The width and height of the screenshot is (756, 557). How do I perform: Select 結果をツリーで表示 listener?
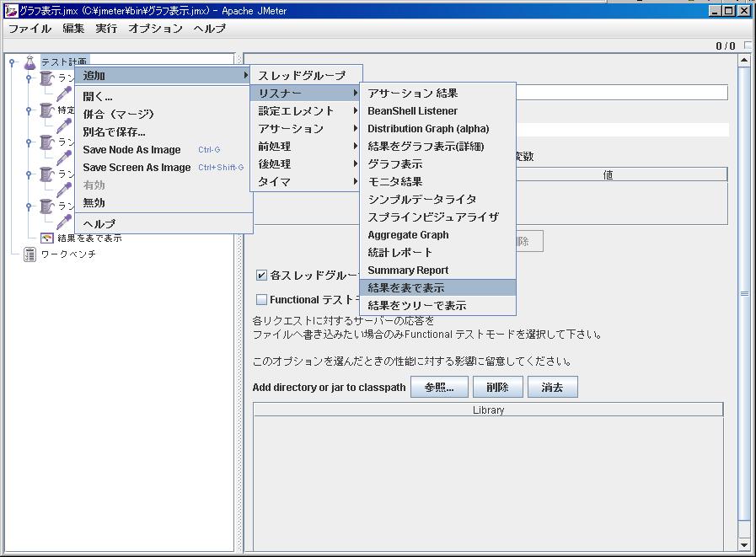pos(437,305)
